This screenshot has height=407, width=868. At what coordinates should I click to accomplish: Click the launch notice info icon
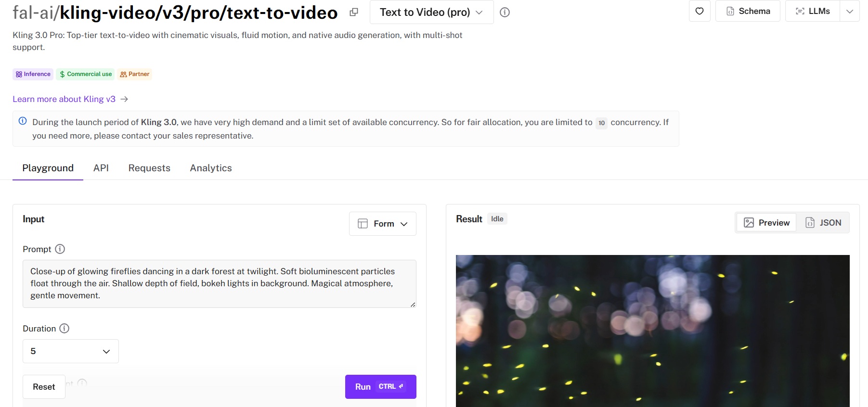click(x=23, y=121)
